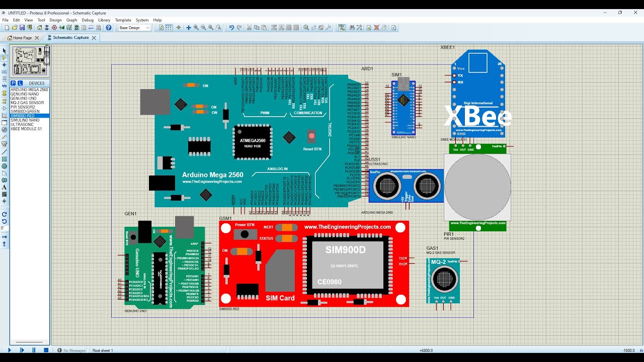Click the P pick devices button
644x362 pixels.
point(13,83)
